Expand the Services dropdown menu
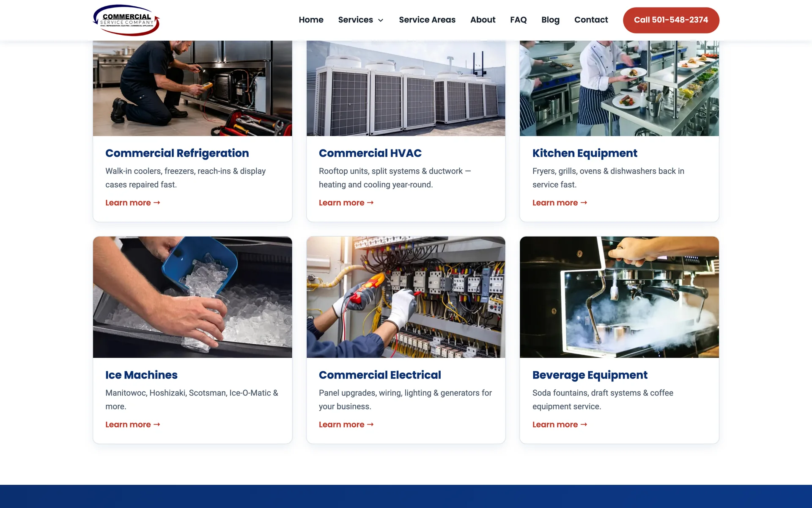 click(361, 20)
